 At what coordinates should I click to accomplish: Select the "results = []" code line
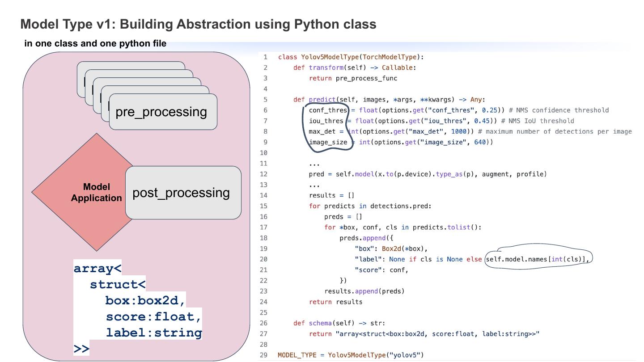(x=331, y=195)
